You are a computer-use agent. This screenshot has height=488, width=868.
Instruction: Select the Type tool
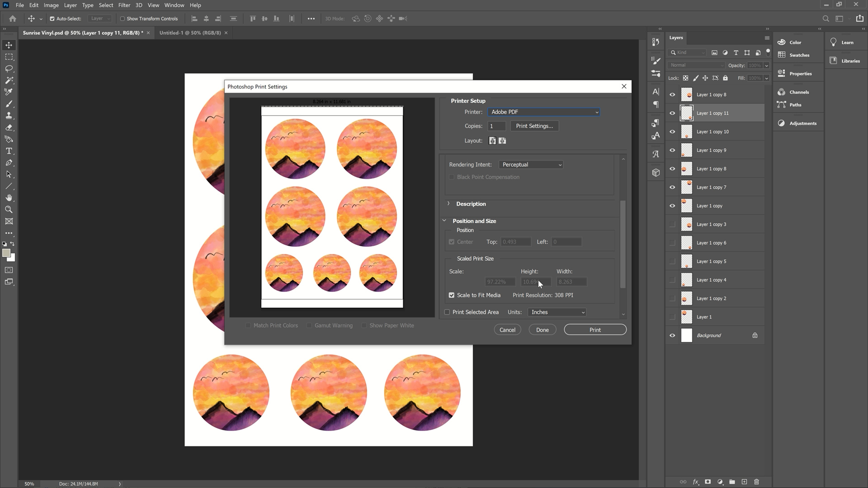[x=9, y=151]
